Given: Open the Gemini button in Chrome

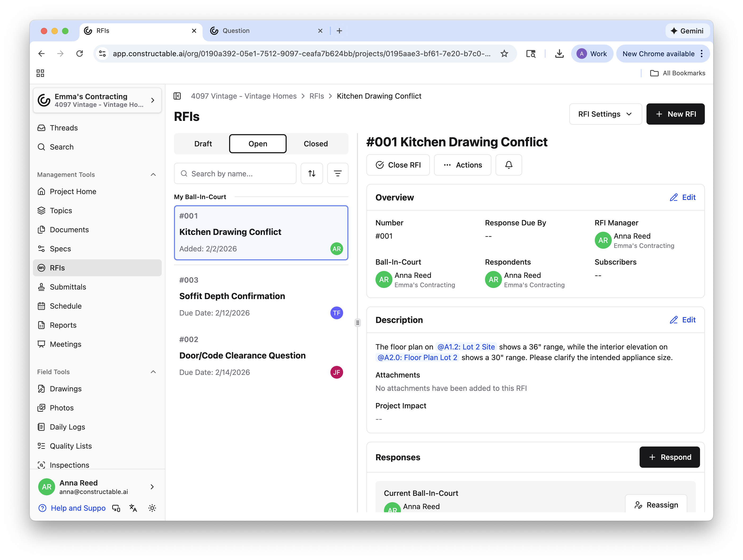Looking at the screenshot, I should pos(688,31).
